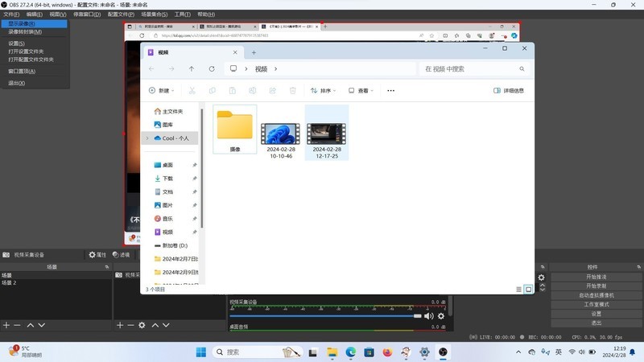Open the 视图 menu in OBS menu bar
The width and height of the screenshot is (644, 362).
[x=58, y=14]
